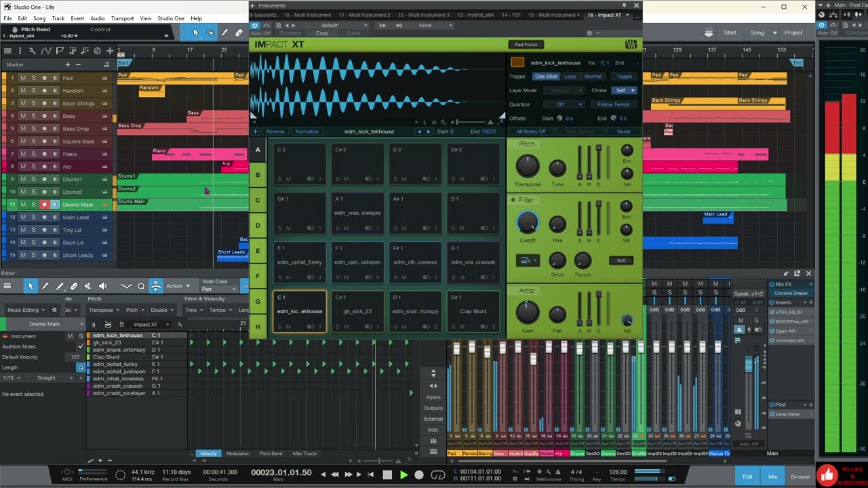Open the Quantize Off dropdown in Impact XT
This screenshot has width=868, height=488.
tap(564, 104)
